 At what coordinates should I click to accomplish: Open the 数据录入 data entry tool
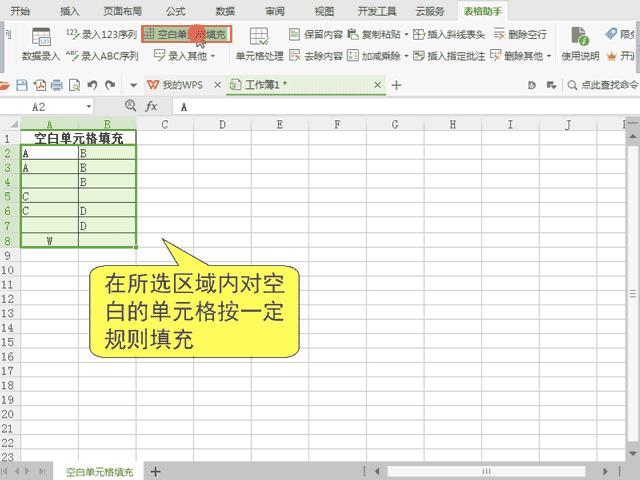point(41,44)
